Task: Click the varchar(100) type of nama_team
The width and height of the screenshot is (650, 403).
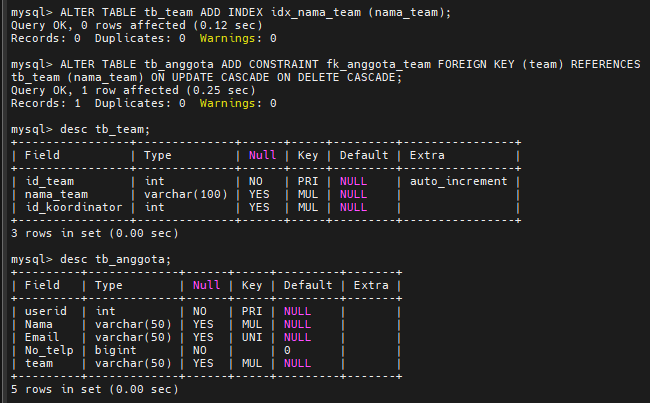Action: click(186, 194)
